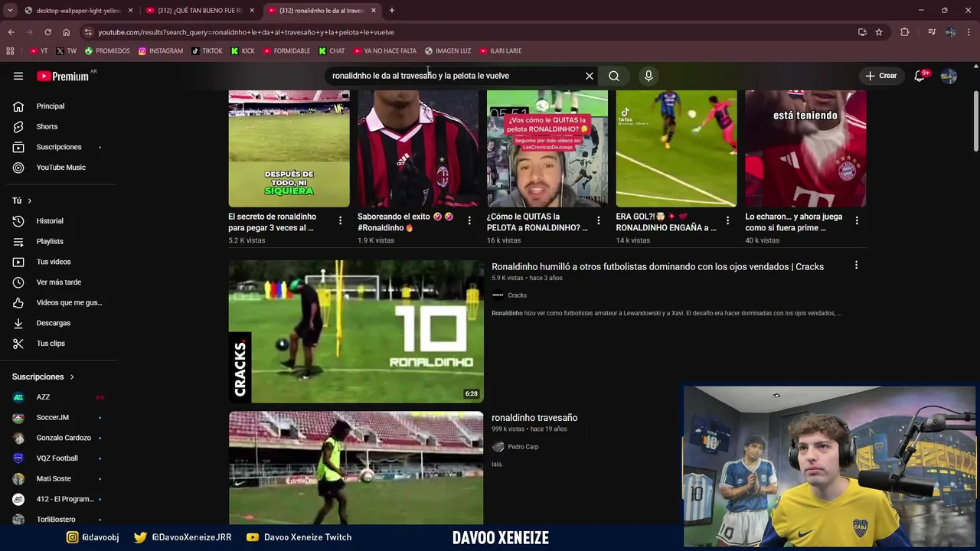Open options for 'Saboreando el exito' short

tap(469, 220)
